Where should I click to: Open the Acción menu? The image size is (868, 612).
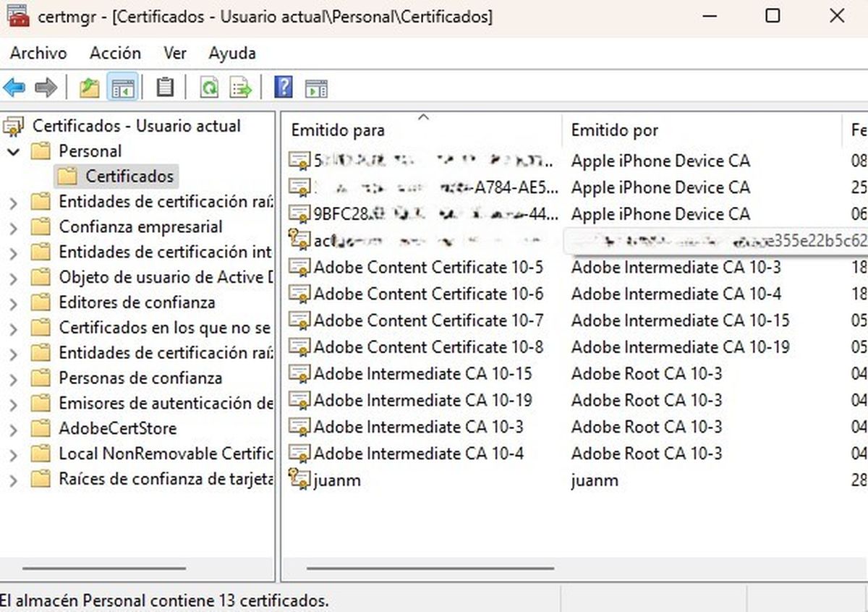114,53
